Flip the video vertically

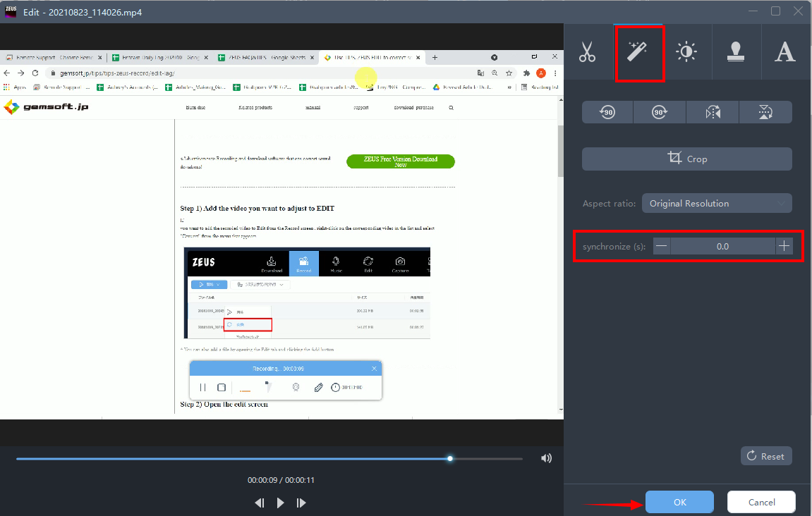(765, 112)
